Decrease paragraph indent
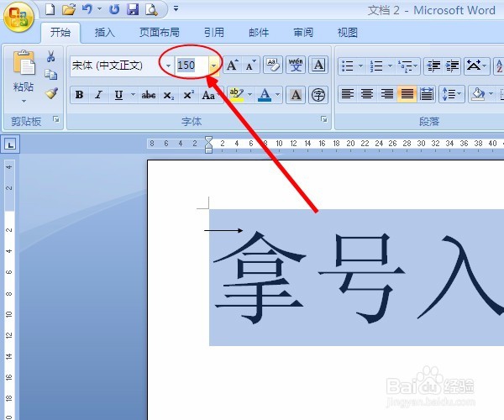This screenshot has width=504, height=420. (433, 66)
